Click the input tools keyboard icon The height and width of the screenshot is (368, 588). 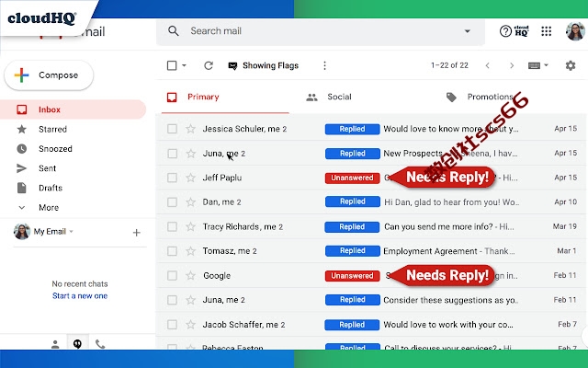534,65
